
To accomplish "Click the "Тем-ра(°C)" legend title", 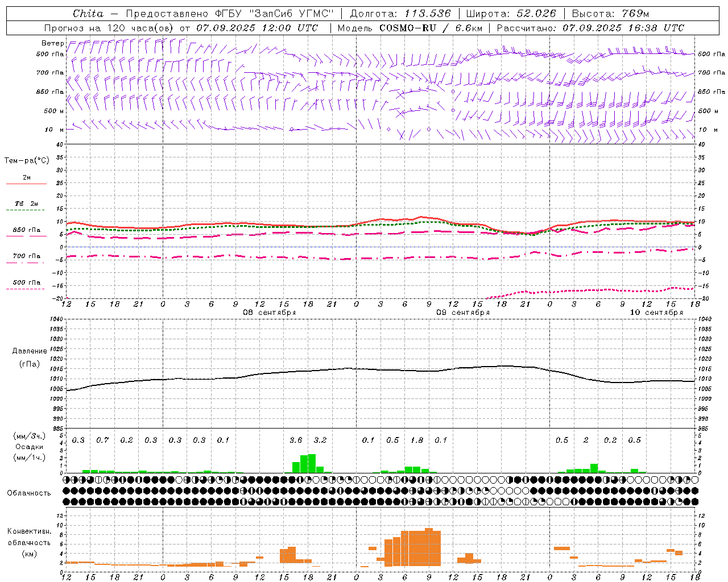I will click(27, 161).
